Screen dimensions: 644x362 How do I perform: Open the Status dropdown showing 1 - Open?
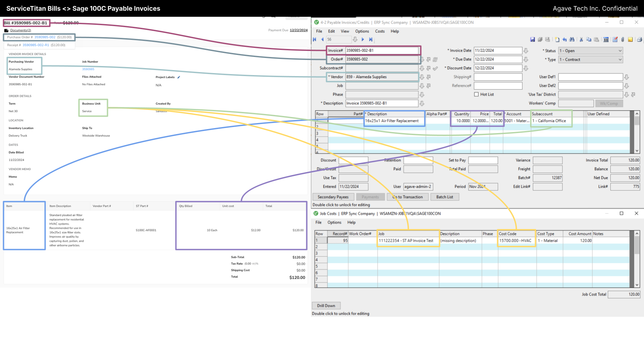(591, 51)
